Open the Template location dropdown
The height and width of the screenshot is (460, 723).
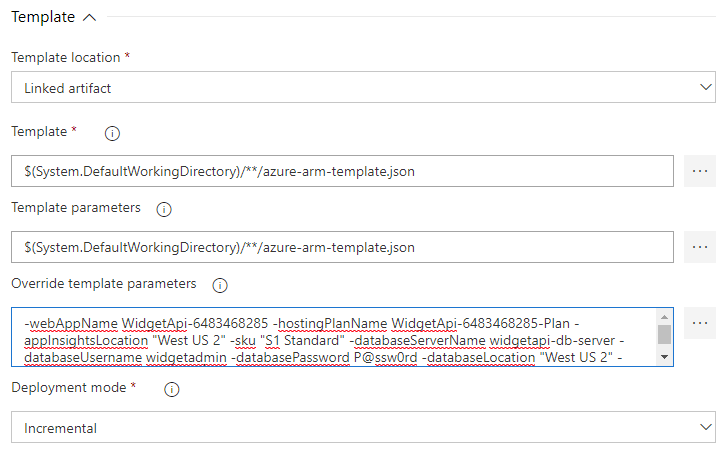[x=363, y=87]
